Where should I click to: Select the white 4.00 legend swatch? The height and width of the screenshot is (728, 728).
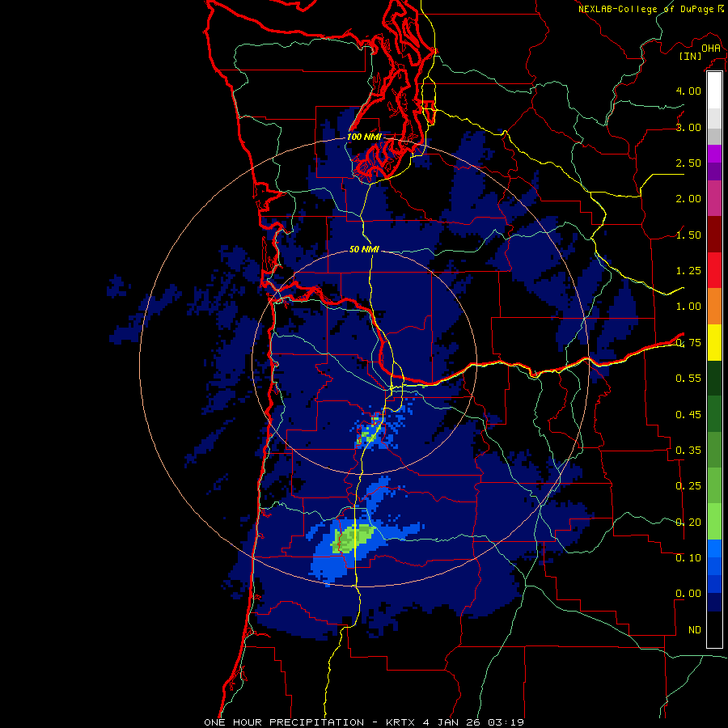tap(714, 91)
